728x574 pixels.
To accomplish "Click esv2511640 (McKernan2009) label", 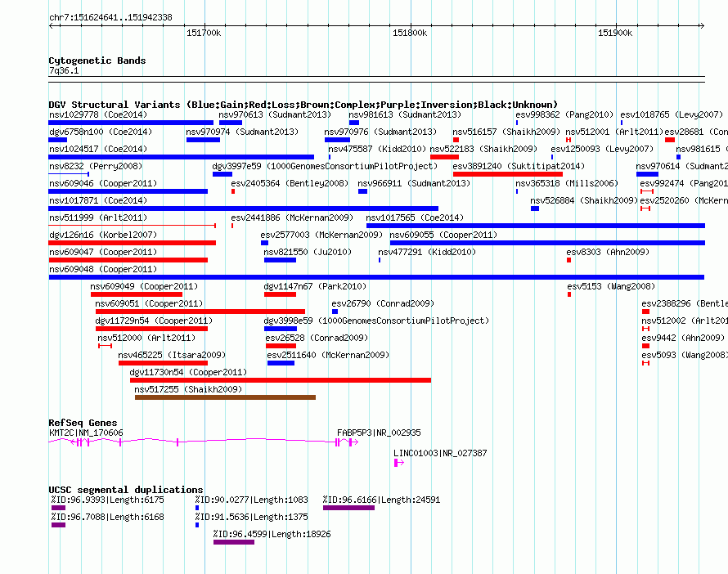I will [x=328, y=355].
